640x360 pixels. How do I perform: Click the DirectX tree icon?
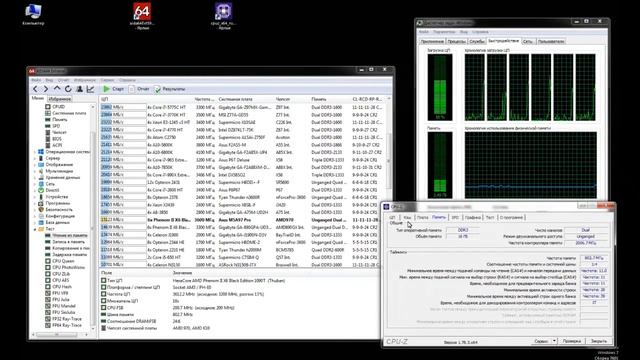(x=41, y=190)
